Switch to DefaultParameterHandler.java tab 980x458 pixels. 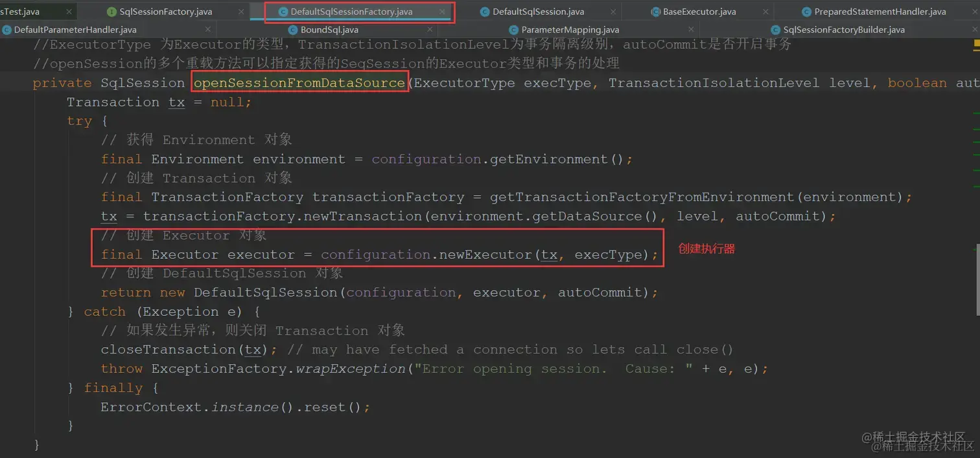(75, 30)
